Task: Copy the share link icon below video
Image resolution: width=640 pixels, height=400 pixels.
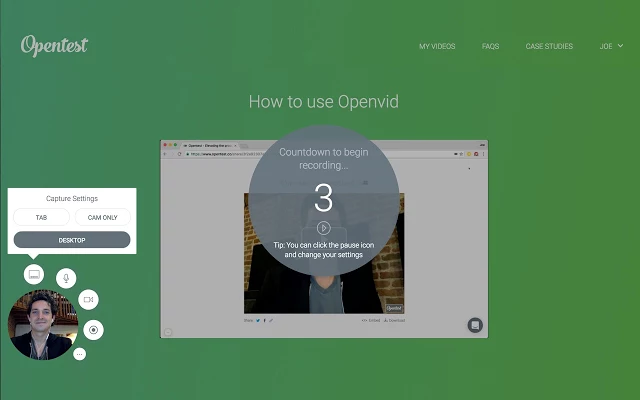Action: click(271, 320)
